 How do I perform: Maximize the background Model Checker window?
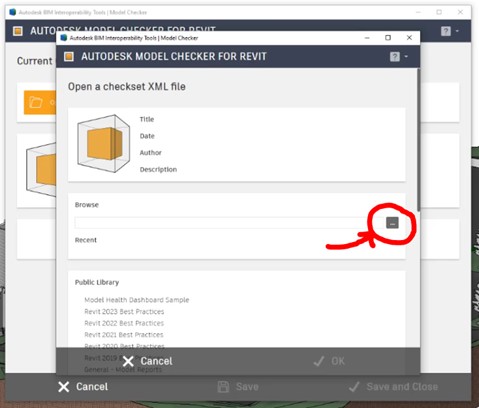(439, 12)
